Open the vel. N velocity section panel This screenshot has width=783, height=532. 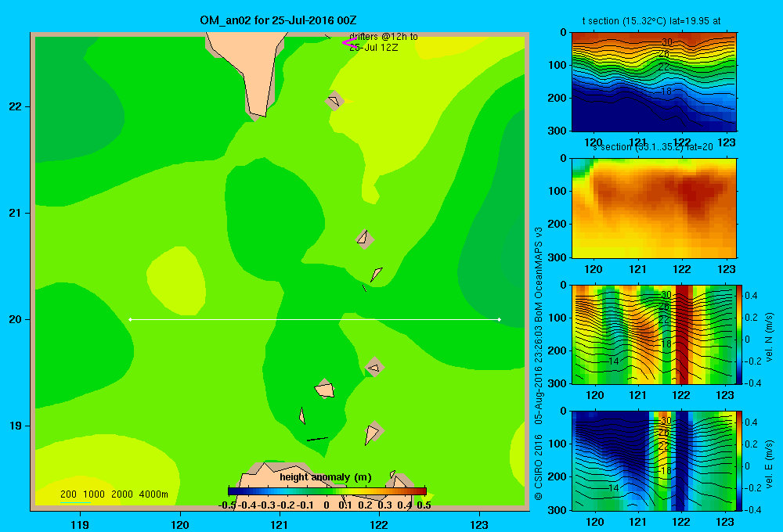(654, 335)
